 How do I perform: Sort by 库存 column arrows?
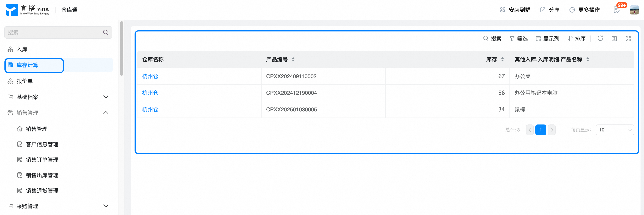[x=502, y=59]
